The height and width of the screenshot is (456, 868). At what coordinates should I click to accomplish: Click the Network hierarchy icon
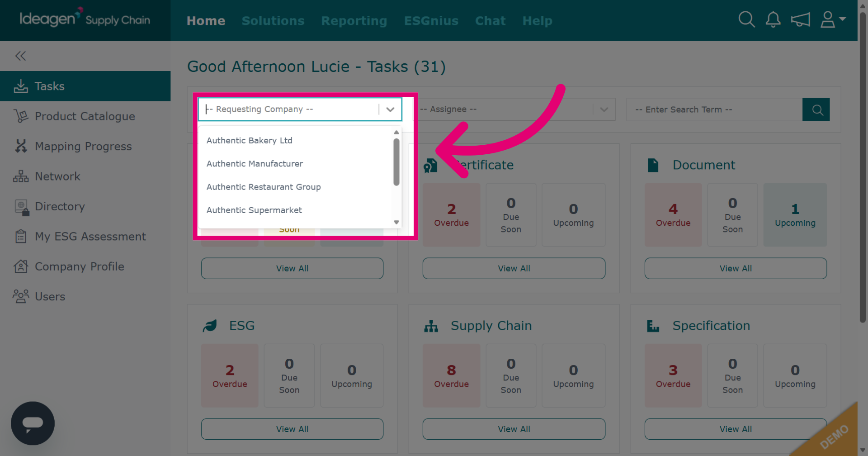coord(21,176)
